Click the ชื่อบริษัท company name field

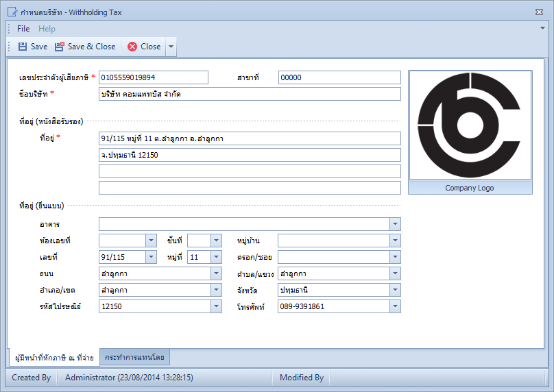click(250, 95)
